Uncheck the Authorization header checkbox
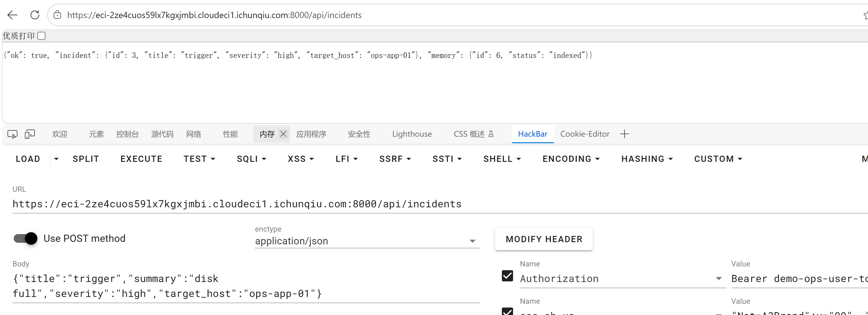This screenshot has width=868, height=315. coord(507,276)
